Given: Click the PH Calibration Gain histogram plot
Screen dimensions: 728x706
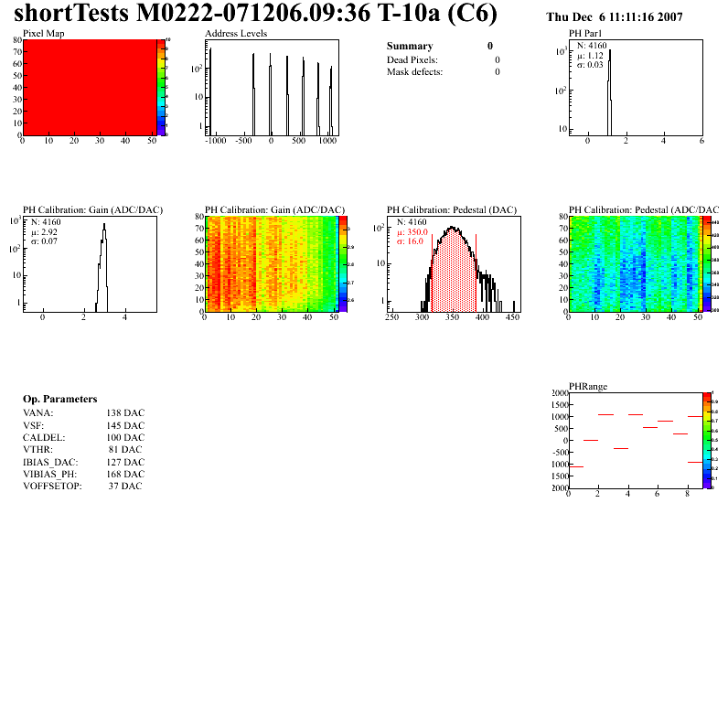Looking at the screenshot, I should click(90, 264).
